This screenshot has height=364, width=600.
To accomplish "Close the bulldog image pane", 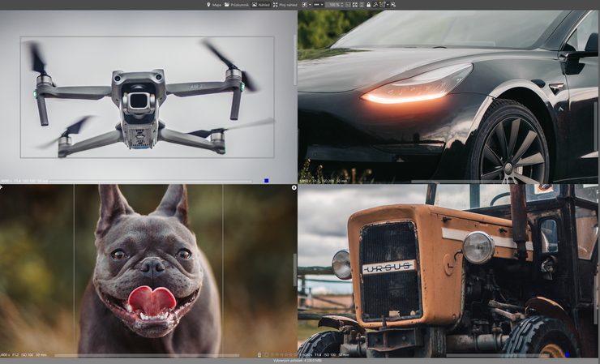I will pos(294,187).
